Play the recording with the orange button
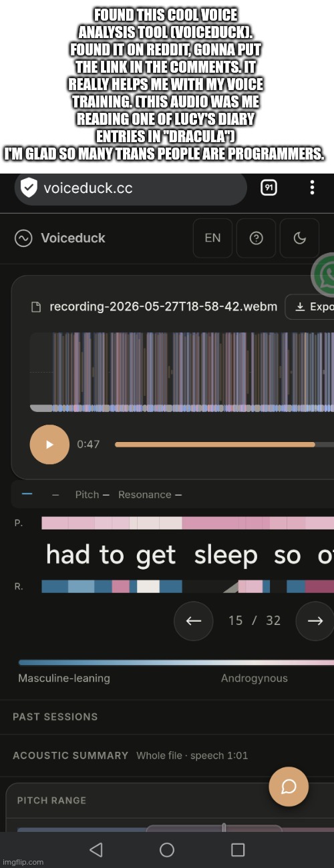 pos(49,445)
